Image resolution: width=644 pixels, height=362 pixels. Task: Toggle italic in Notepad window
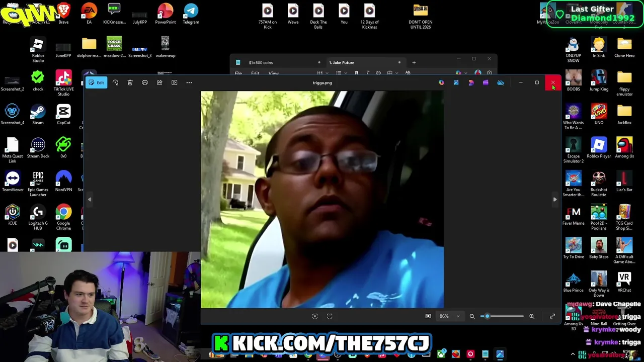click(x=368, y=73)
